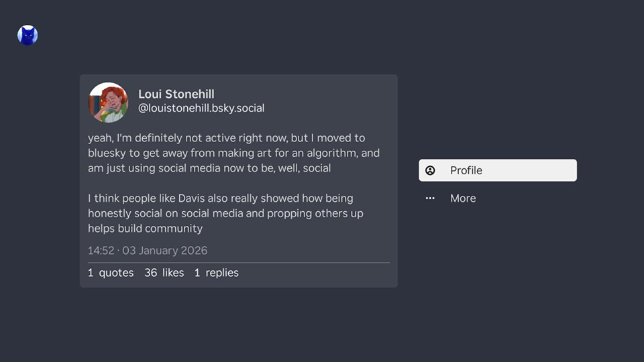Click the word bluesky in the post
Image resolution: width=644 pixels, height=362 pixels.
click(x=109, y=153)
